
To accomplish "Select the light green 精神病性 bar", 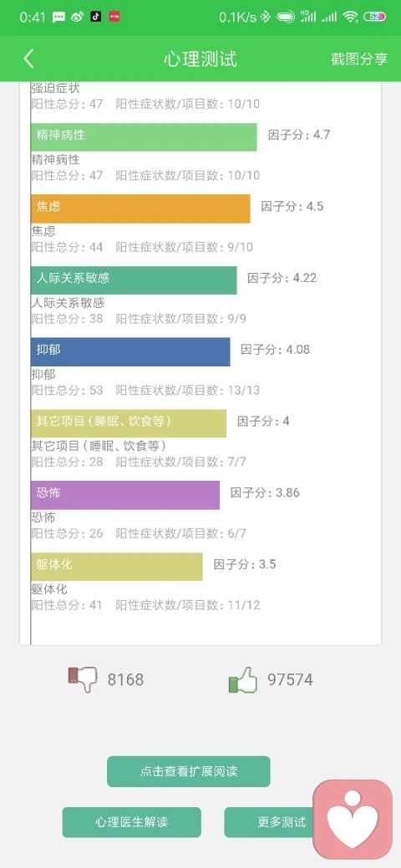I will (144, 137).
